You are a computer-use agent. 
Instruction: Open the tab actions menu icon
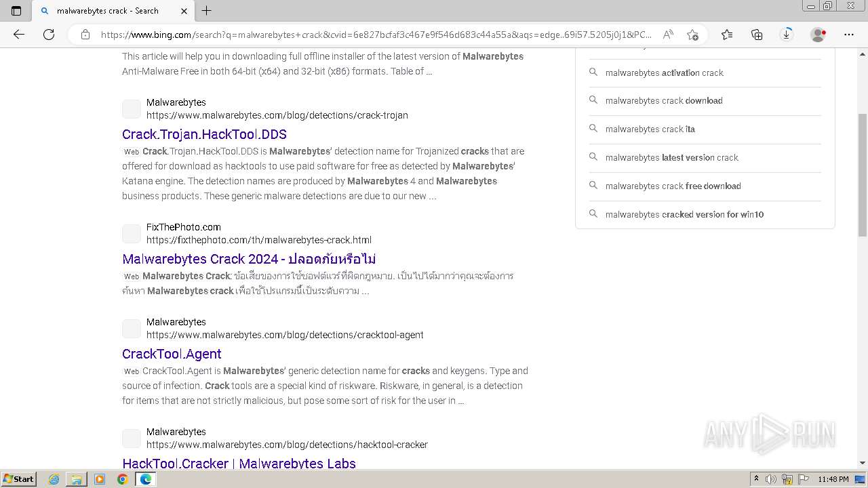pyautogui.click(x=16, y=11)
